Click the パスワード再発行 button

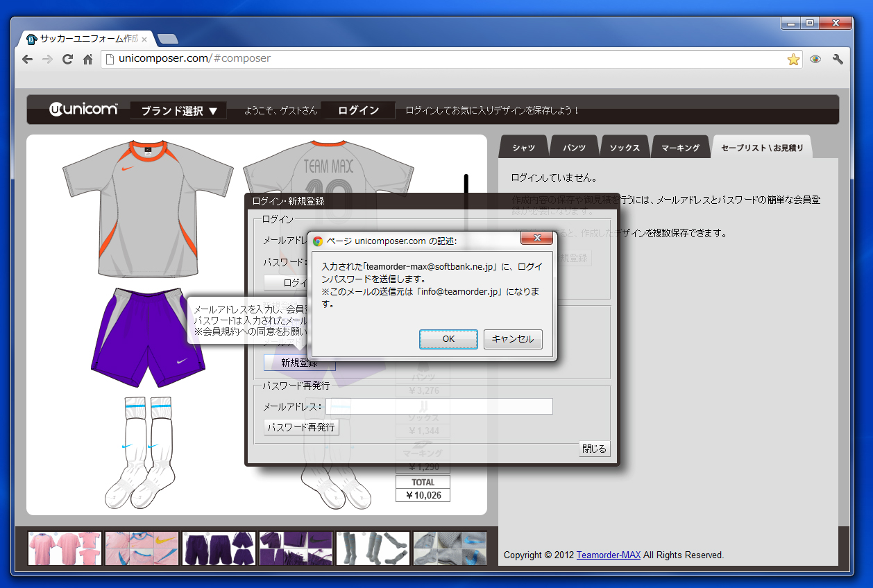tap(302, 427)
